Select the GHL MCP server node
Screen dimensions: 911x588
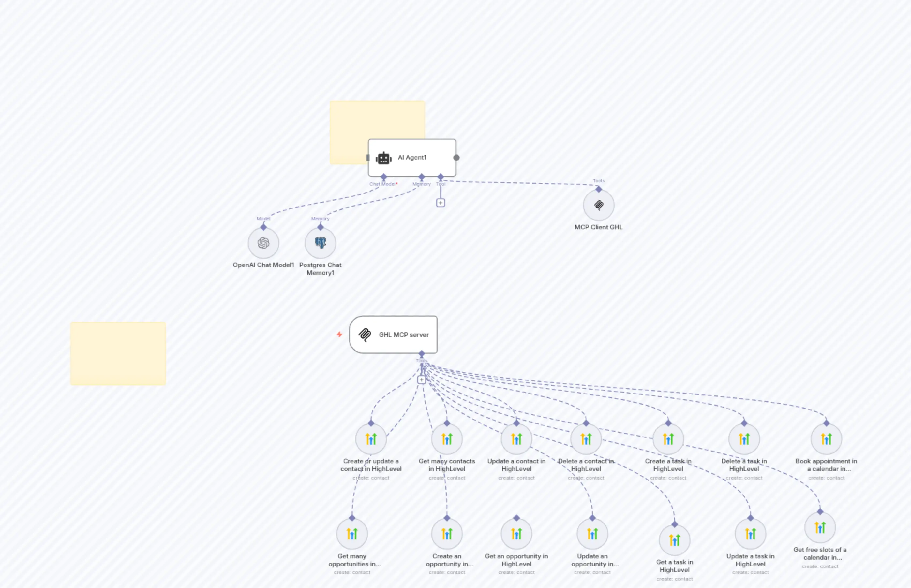click(x=393, y=335)
